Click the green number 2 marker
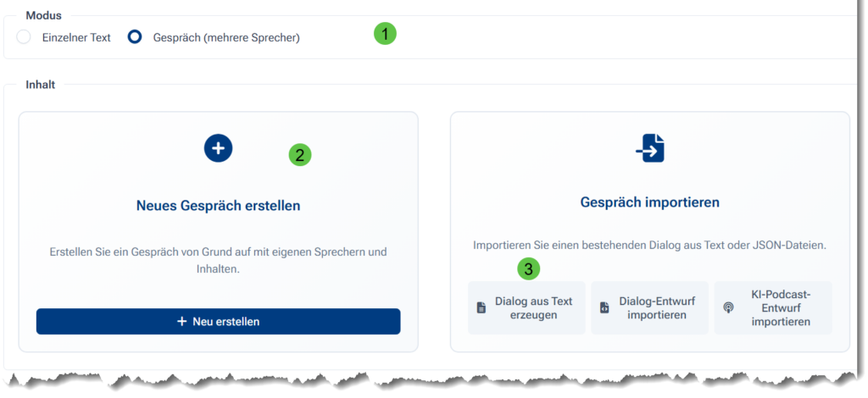The height and width of the screenshot is (398, 868). 300,154
